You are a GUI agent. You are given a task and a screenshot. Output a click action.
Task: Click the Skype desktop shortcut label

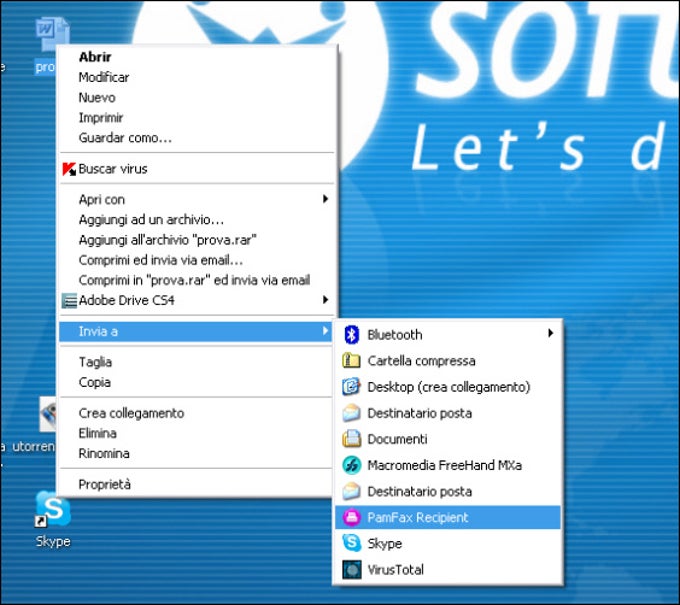pos(53,541)
